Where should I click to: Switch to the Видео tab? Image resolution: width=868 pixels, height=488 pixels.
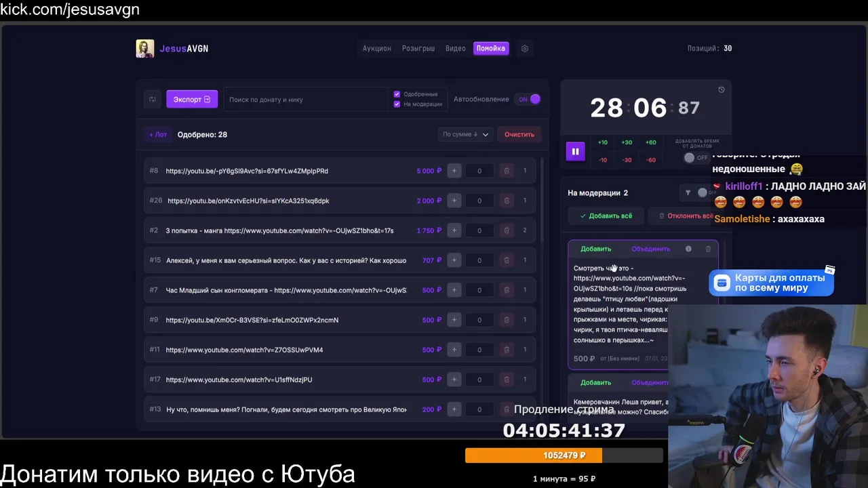(456, 49)
